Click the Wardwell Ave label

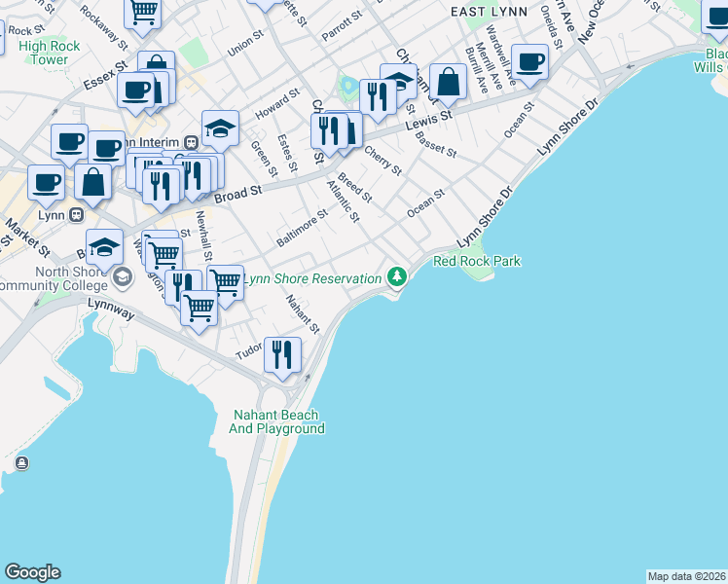[x=500, y=55]
